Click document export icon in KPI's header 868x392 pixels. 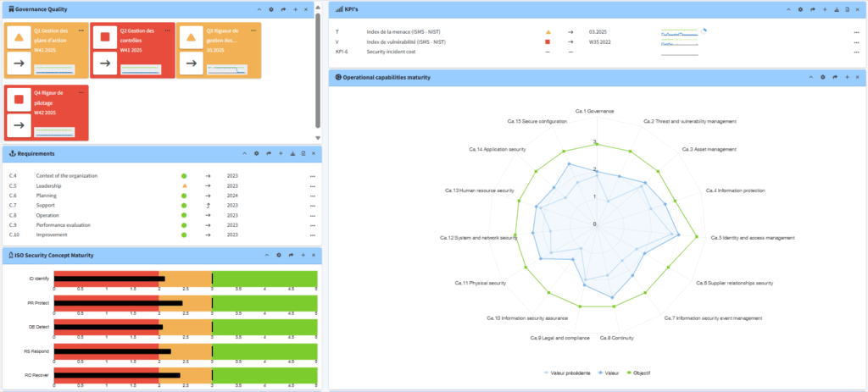coord(848,9)
